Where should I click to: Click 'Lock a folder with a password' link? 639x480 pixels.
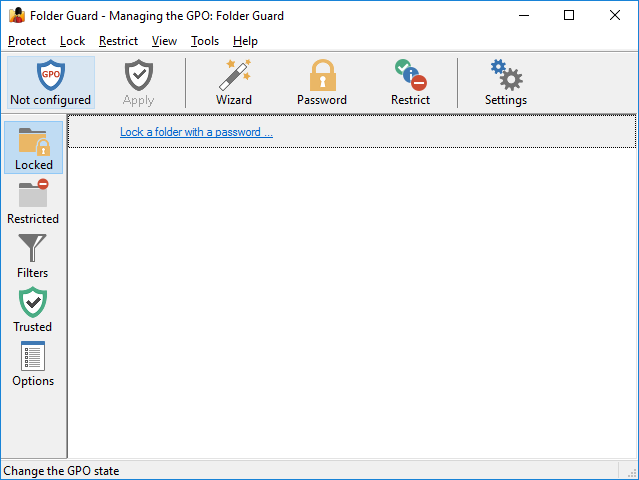click(196, 132)
